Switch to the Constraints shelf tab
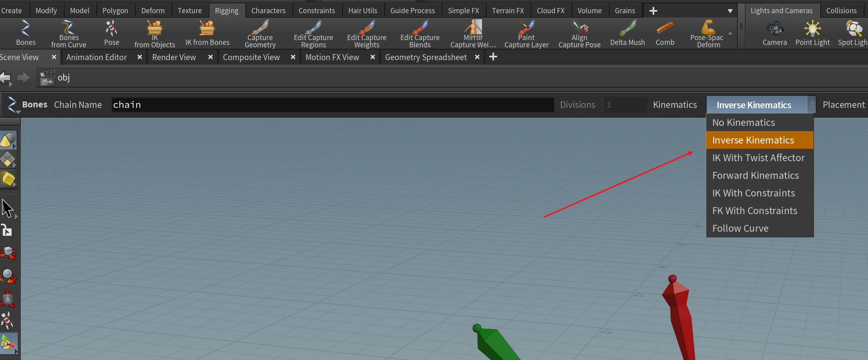This screenshot has width=868, height=360. pyautogui.click(x=317, y=10)
